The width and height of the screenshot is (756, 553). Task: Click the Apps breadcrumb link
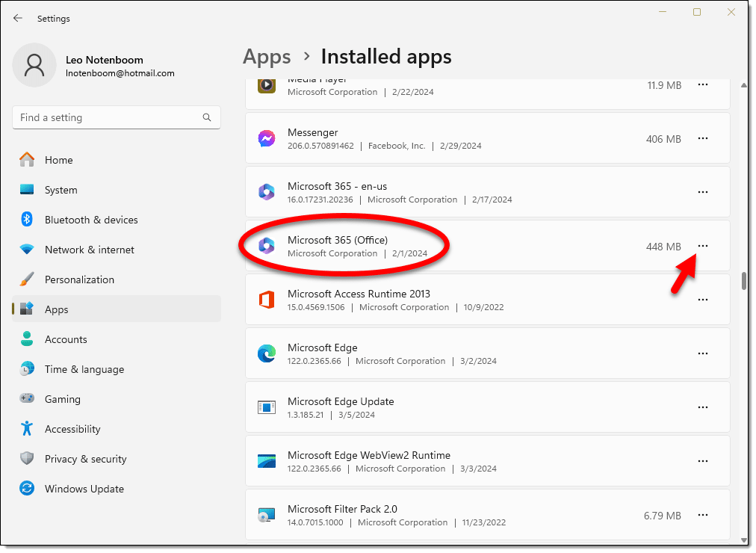(267, 57)
